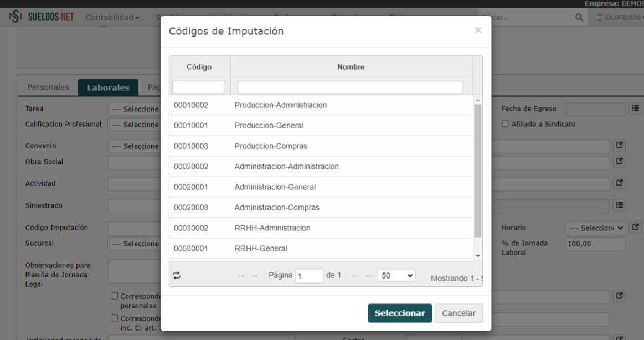Click the grid's vertical scrollbar thumb
The image size is (644, 340).
point(478,171)
